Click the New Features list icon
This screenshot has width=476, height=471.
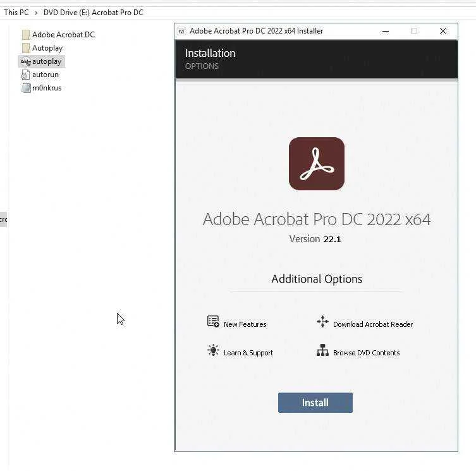pos(213,321)
